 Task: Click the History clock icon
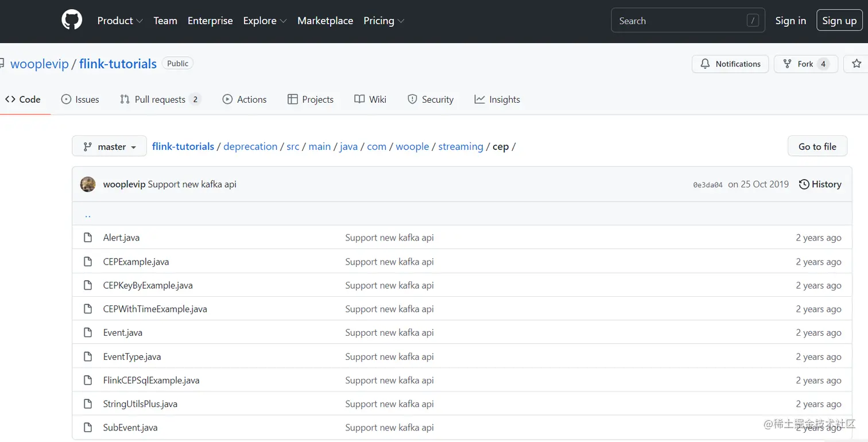click(804, 184)
